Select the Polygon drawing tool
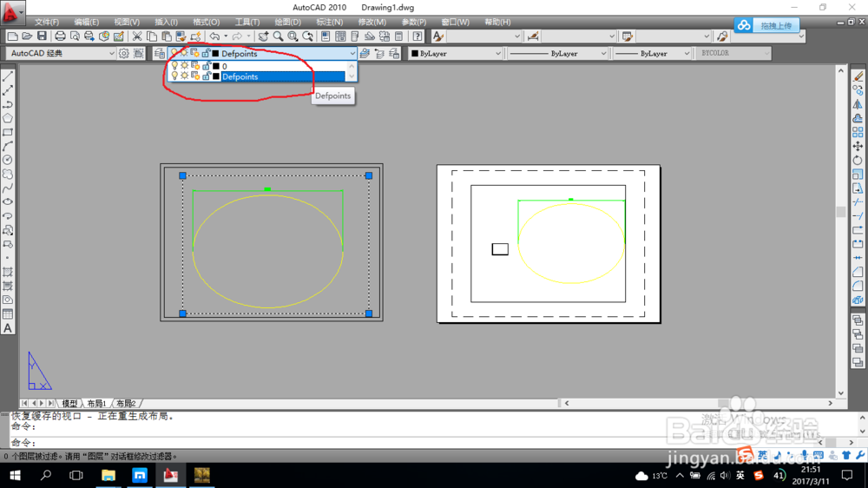868x488 pixels. pos(8,118)
